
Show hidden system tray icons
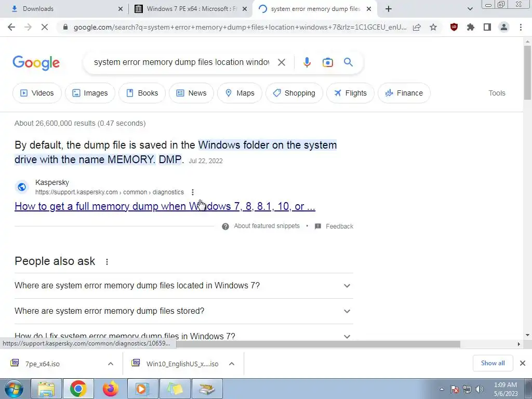(x=442, y=389)
